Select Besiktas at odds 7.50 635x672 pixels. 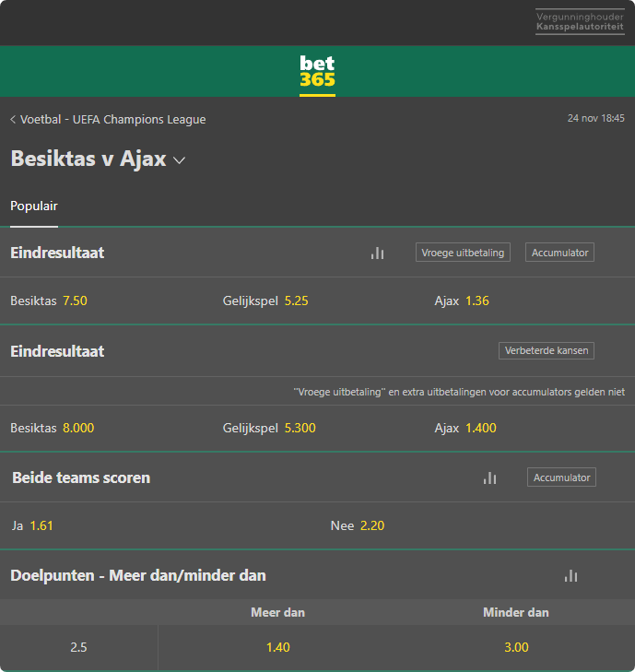coord(49,301)
